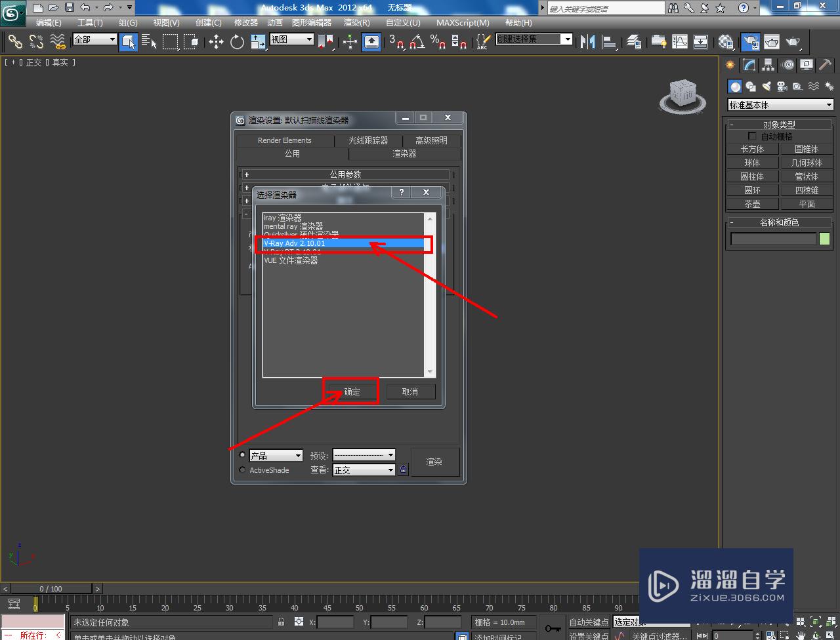Open the 渲染(R) menu
The height and width of the screenshot is (640, 840).
pyautogui.click(x=357, y=22)
